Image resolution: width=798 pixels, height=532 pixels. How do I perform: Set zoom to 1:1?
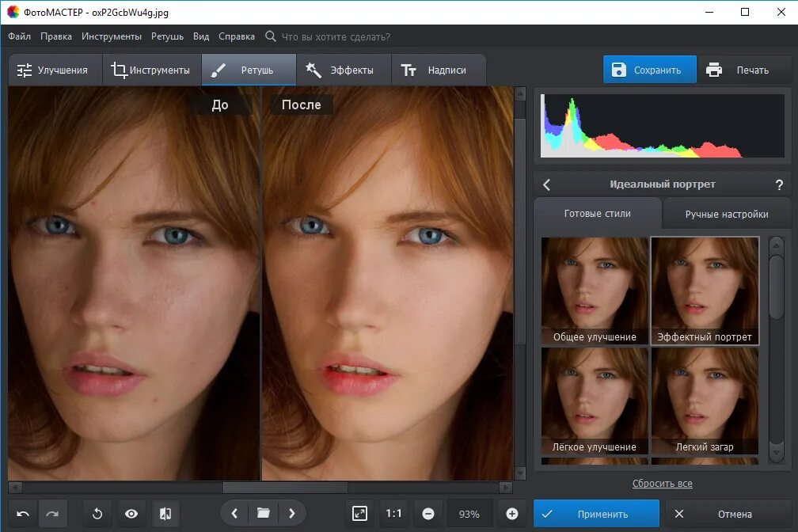pos(393,514)
